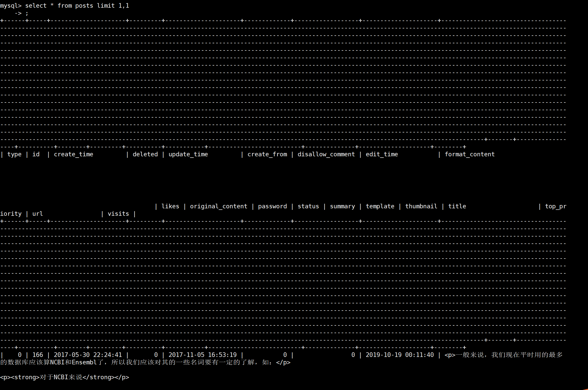This screenshot has height=390, width=588.
Task: Click the 'thumbnail' column header
Action: pos(421,206)
